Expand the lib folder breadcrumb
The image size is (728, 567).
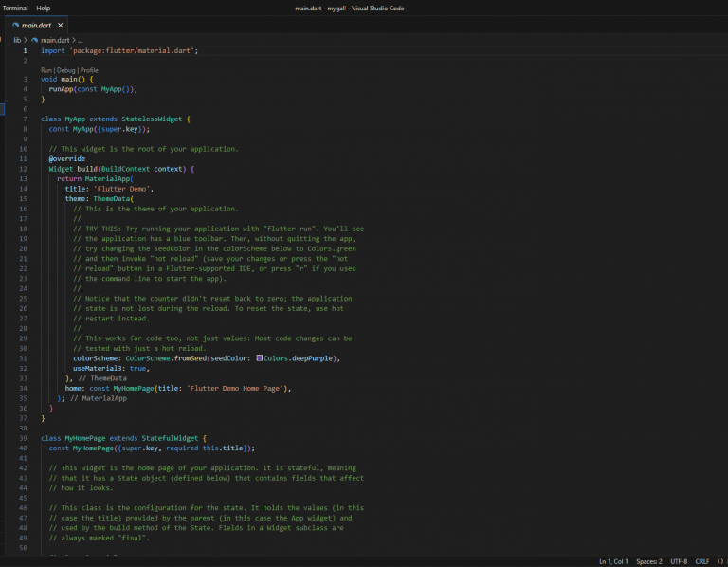click(x=17, y=40)
